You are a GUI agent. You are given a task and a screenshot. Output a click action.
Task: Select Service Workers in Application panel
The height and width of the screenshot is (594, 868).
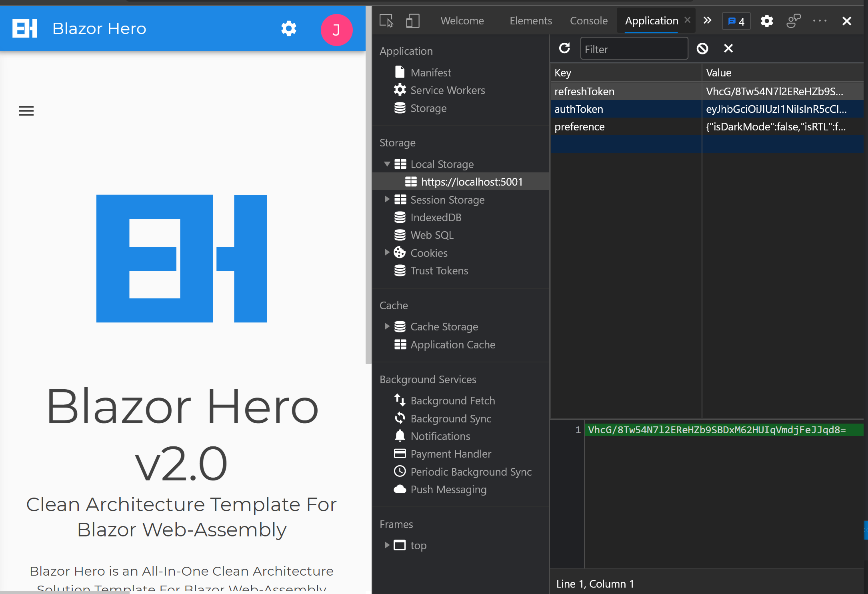[447, 90]
